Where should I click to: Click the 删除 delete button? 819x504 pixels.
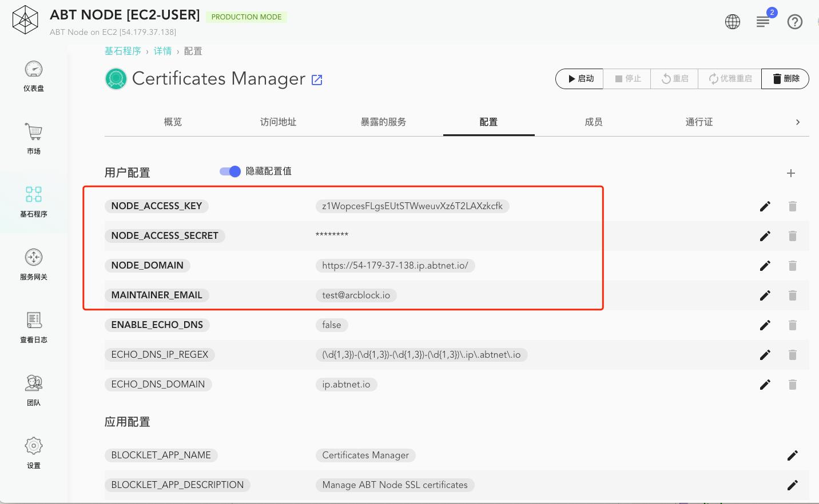[785, 79]
